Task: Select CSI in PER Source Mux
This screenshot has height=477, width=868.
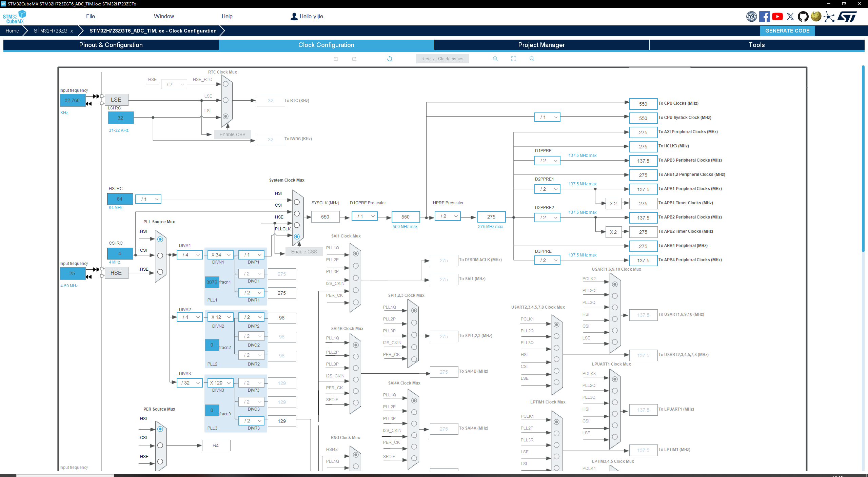Action: click(x=160, y=445)
